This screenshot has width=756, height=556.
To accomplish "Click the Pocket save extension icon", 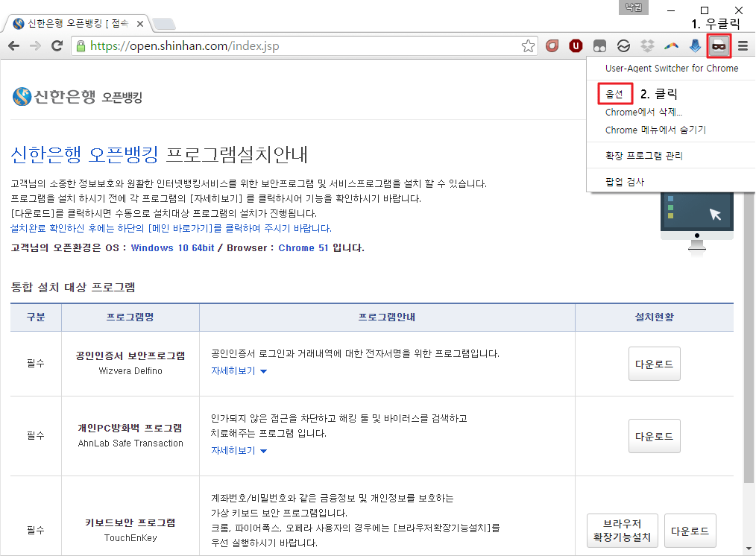I will pos(552,45).
